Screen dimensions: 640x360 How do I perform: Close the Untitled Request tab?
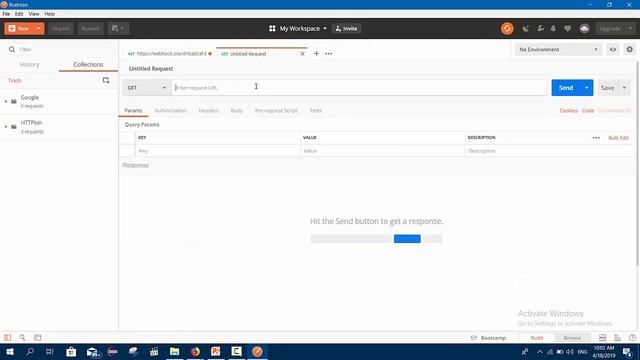pos(302,54)
